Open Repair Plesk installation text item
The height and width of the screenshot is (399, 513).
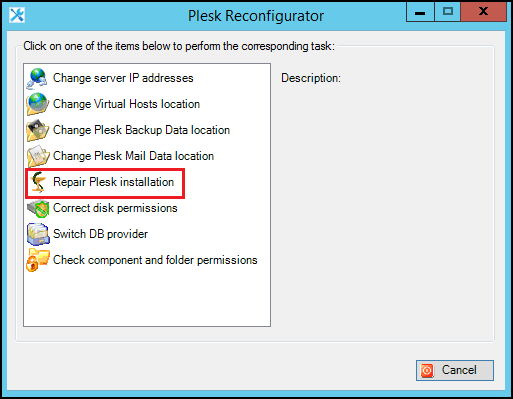pos(113,182)
